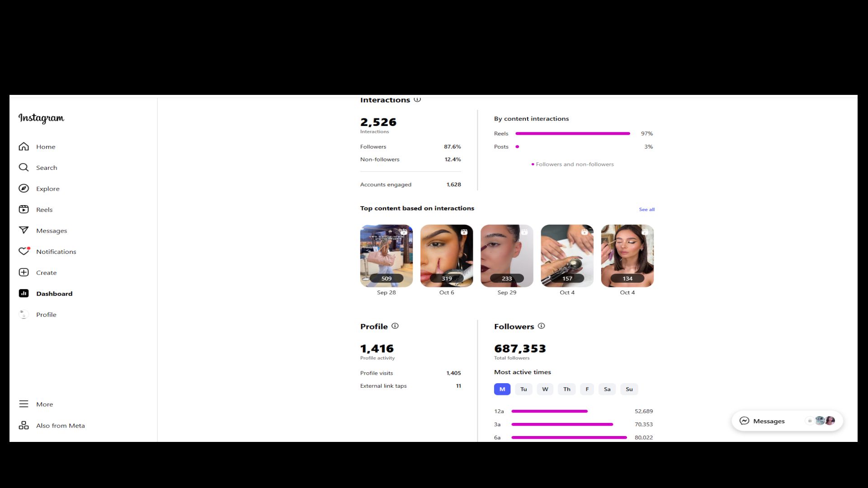868x488 pixels.
Task: Expand the More hamburger menu
Action: click(x=24, y=404)
